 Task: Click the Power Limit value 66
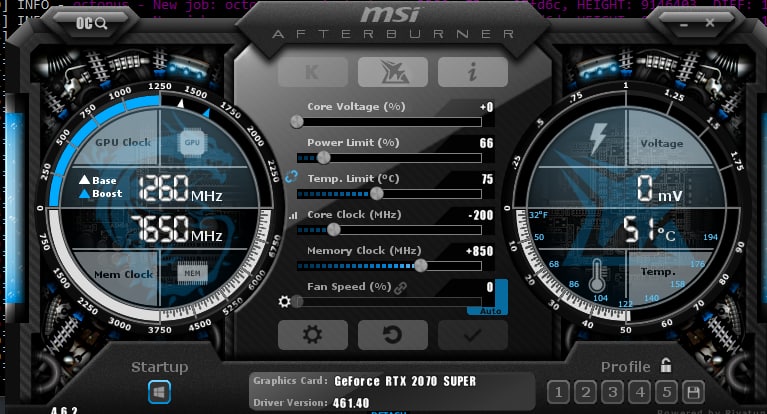click(x=486, y=143)
